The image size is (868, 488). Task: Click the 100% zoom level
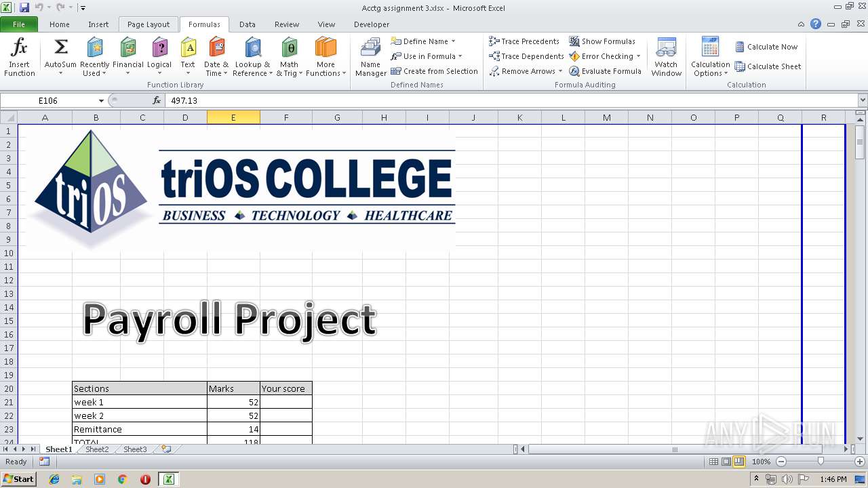(761, 462)
